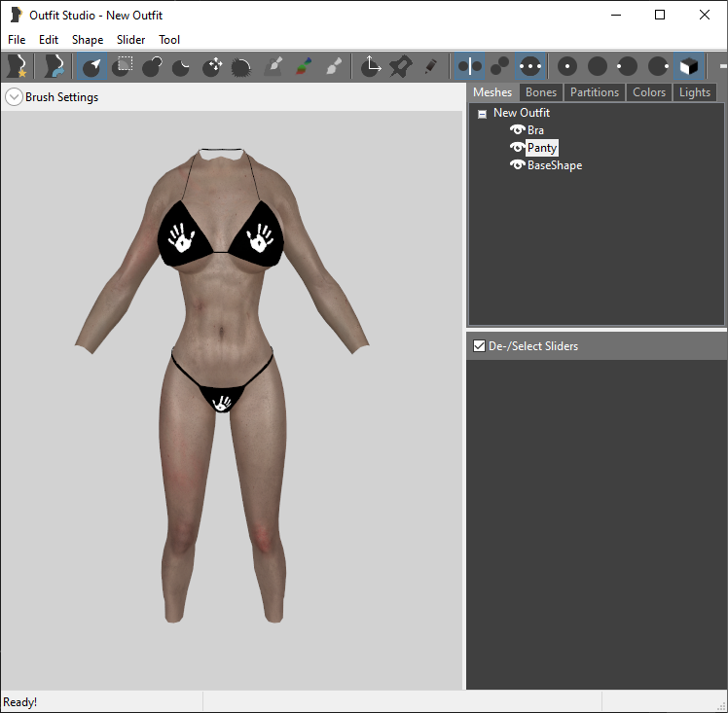Click the Outfit Studio title bar icon

pos(17,15)
